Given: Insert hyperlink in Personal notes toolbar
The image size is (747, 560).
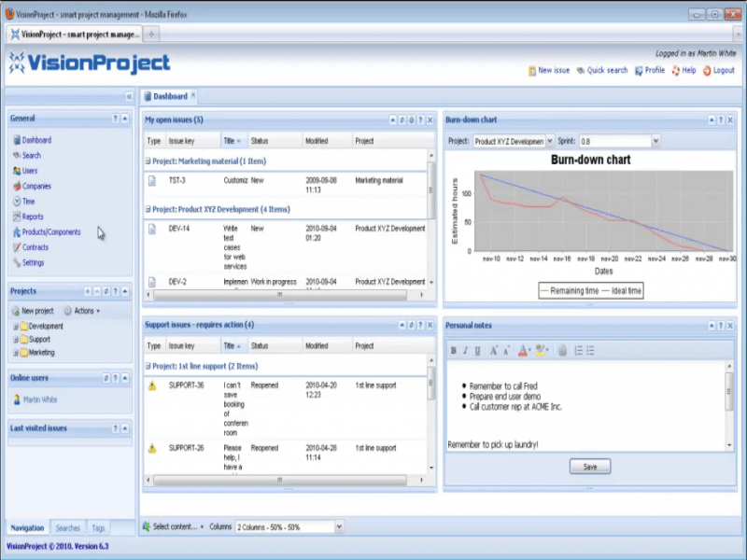Looking at the screenshot, I should pos(562,351).
